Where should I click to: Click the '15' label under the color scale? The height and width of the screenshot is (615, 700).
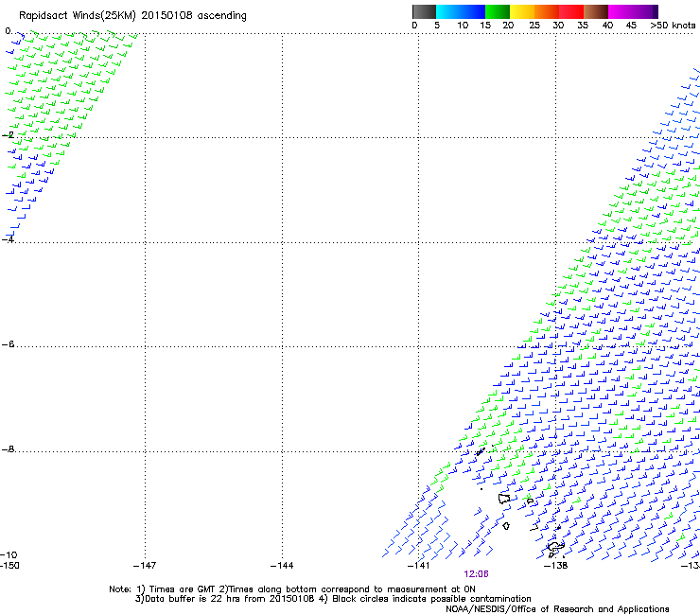[485, 26]
